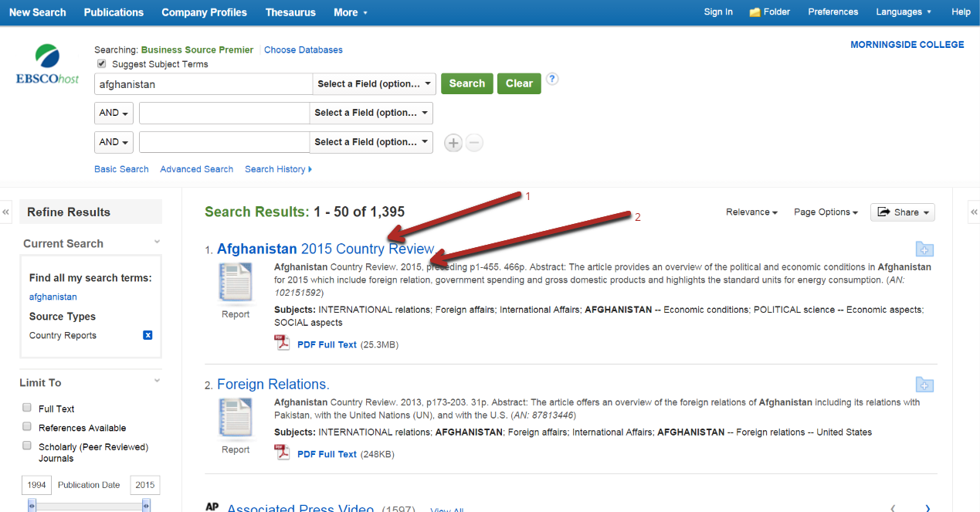Open the third row Select a Field dropdown
This screenshot has width=980, height=512.
[x=371, y=143]
